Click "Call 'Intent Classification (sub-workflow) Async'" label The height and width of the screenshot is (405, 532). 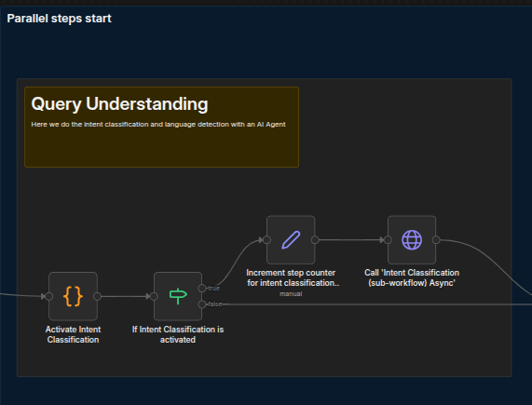point(412,277)
